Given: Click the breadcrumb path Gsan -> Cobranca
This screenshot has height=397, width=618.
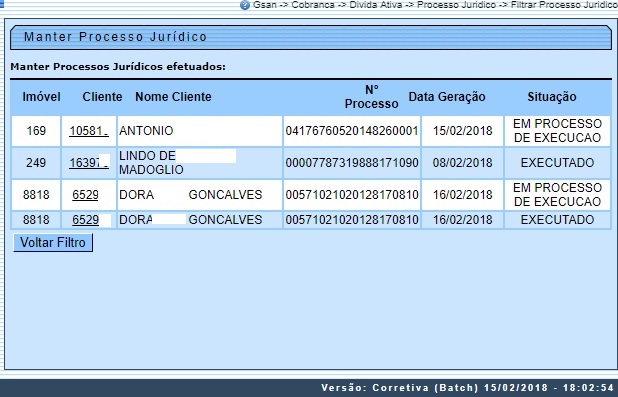Looking at the screenshot, I should [294, 5].
